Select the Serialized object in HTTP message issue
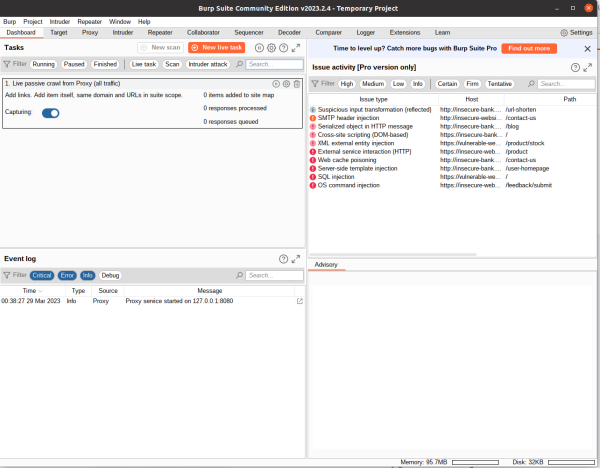The image size is (600, 468). pyautogui.click(x=452, y=126)
